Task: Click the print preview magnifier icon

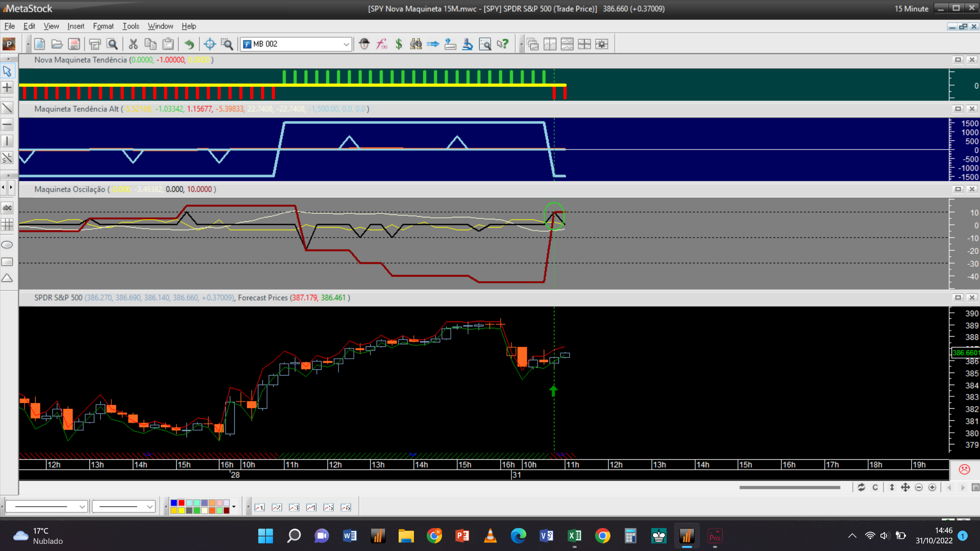Action: [x=112, y=44]
